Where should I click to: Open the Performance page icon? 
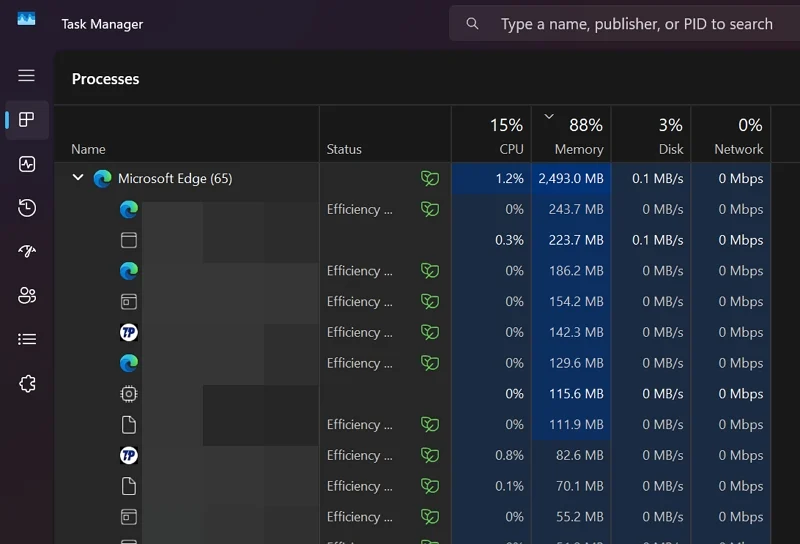27,164
